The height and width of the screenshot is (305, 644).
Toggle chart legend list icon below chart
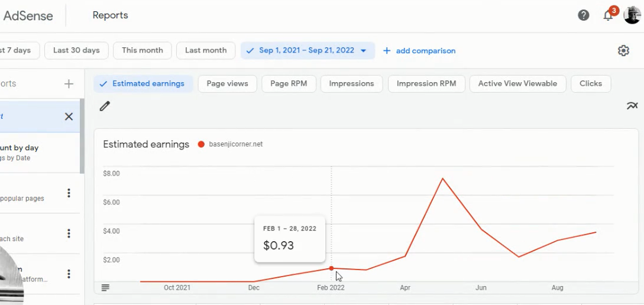(105, 288)
